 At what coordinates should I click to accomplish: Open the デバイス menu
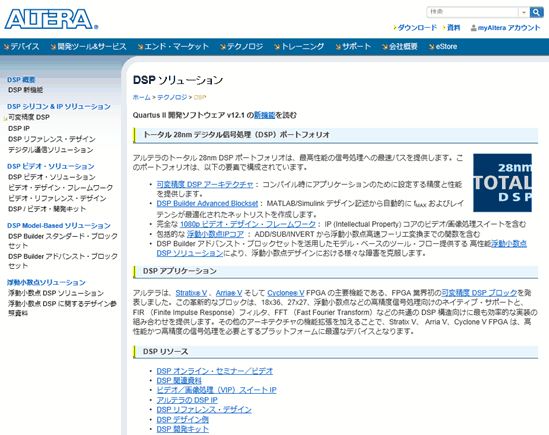(25, 47)
